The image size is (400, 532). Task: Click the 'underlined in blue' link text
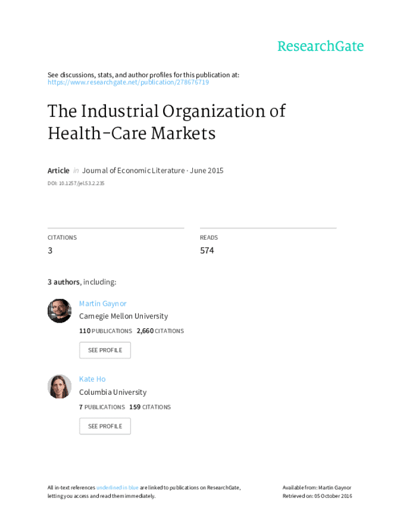click(x=117, y=488)
